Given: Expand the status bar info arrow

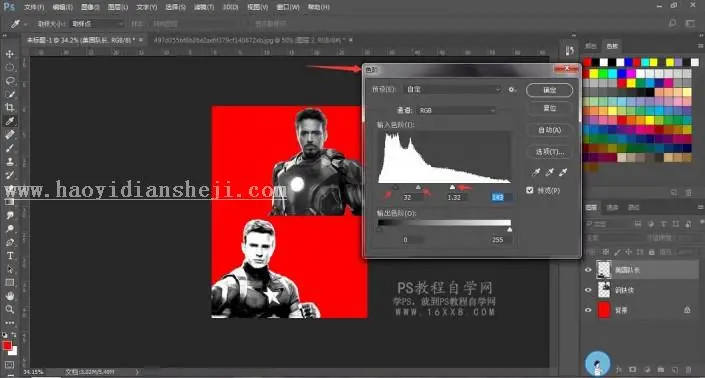Looking at the screenshot, I should pos(137,372).
